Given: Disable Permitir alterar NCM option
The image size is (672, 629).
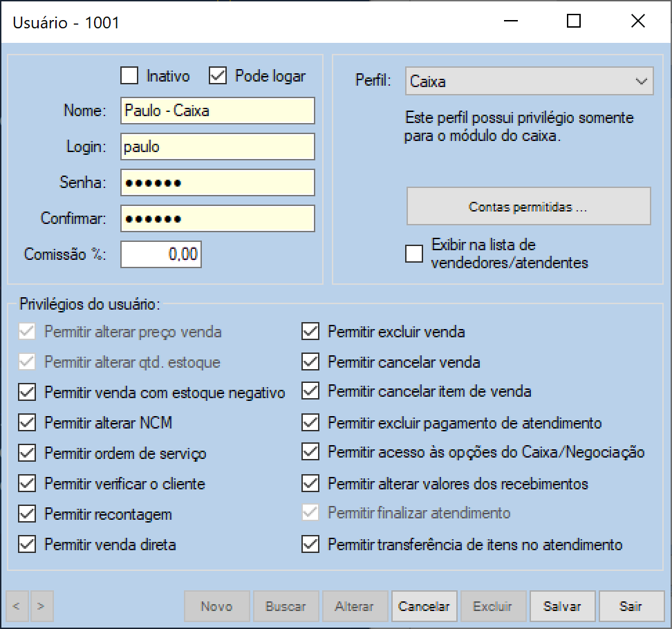Looking at the screenshot, I should 27,423.
